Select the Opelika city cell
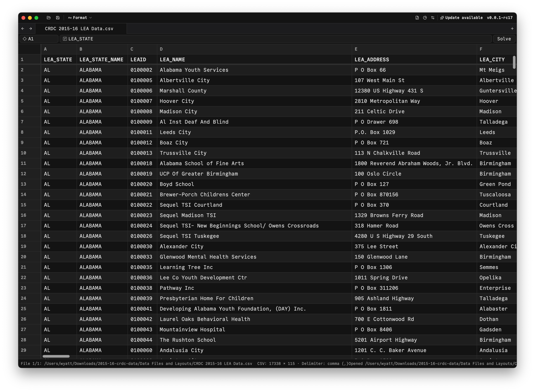The width and height of the screenshot is (535, 392). click(497, 278)
